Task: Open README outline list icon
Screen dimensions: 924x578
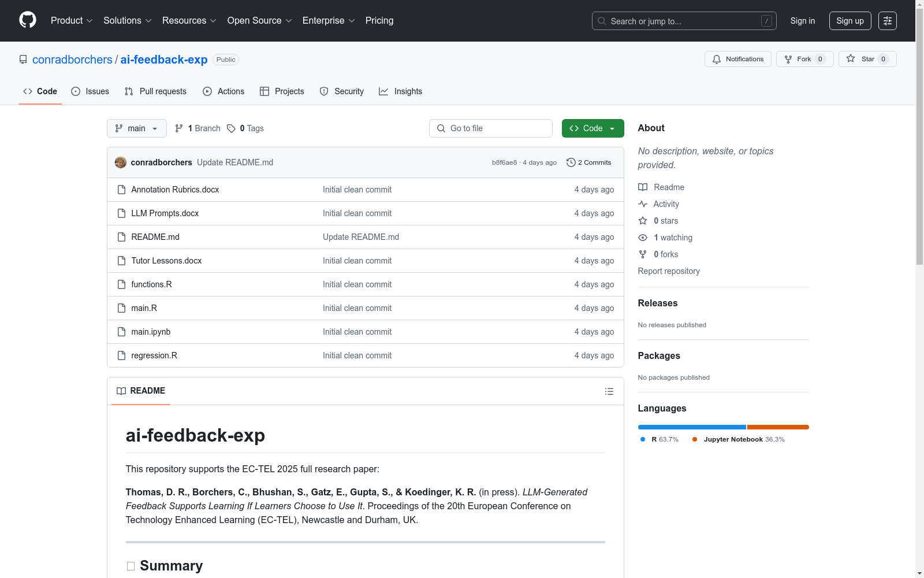Action: point(609,391)
